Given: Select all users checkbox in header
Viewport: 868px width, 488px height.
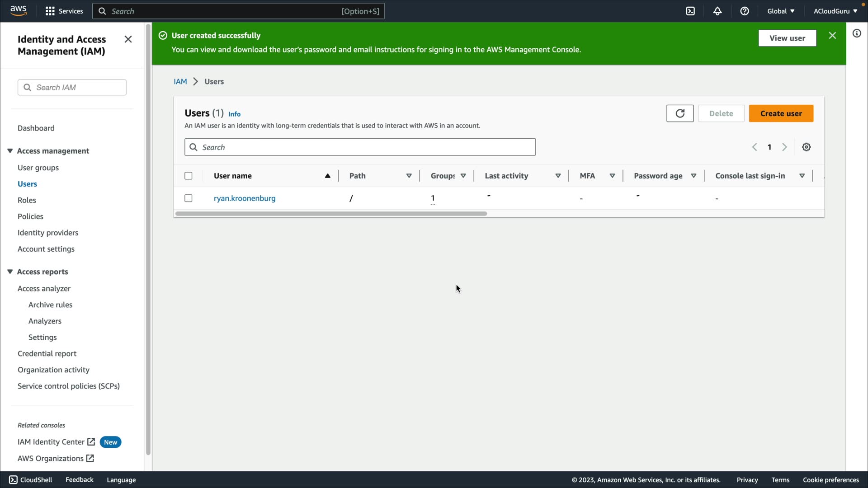Looking at the screenshot, I should [189, 176].
